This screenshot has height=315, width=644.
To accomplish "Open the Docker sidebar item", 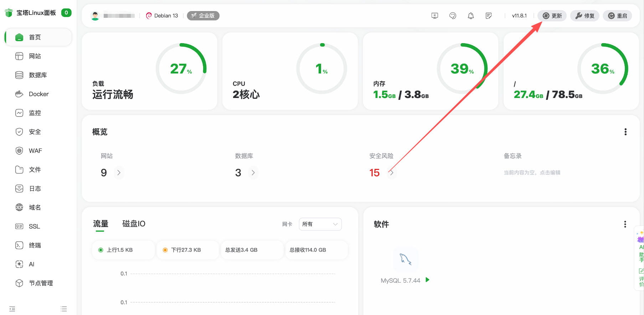I will [38, 94].
